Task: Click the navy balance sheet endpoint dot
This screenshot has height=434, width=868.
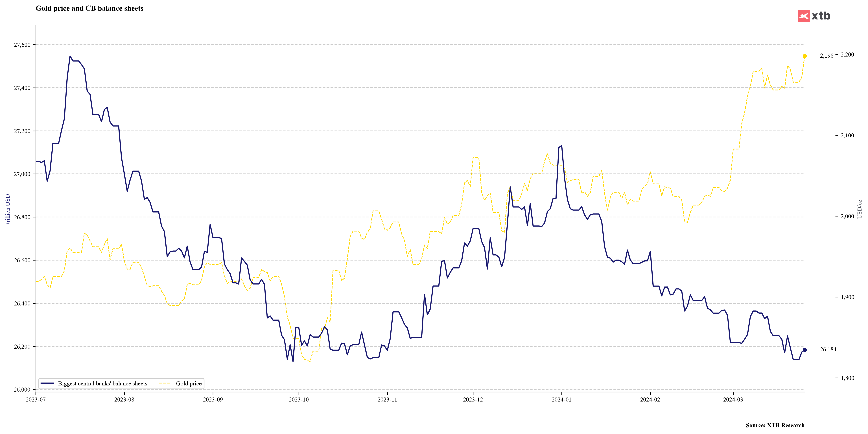Action: (805, 350)
